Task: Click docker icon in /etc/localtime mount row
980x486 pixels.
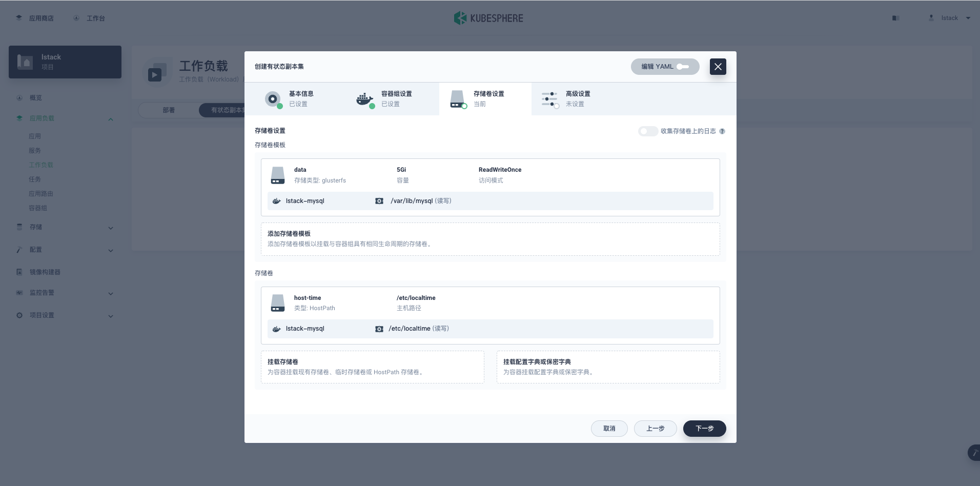Action: (276, 329)
